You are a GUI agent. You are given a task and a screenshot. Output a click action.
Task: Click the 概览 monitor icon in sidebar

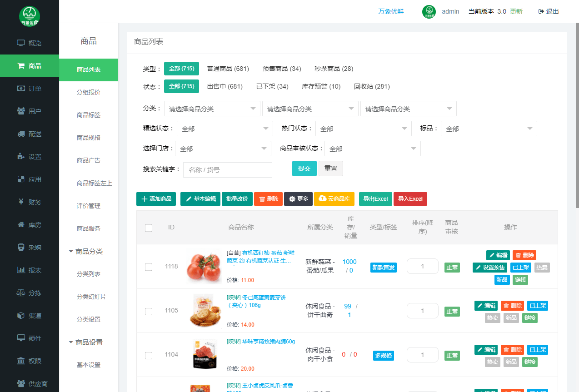click(20, 43)
